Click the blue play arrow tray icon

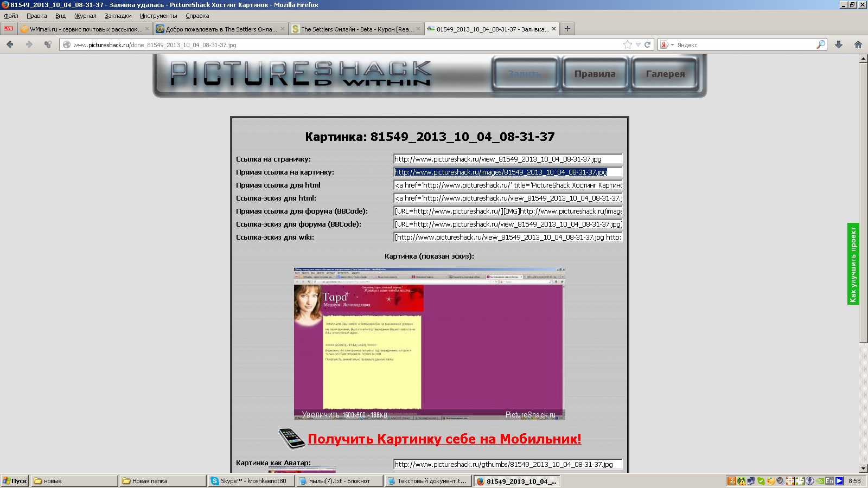pyautogui.click(x=839, y=481)
